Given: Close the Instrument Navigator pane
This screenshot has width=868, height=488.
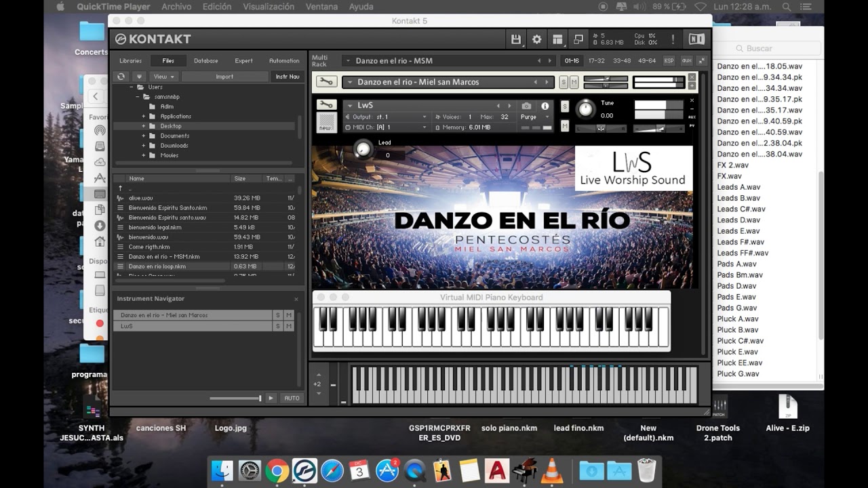Looking at the screenshot, I should [x=296, y=299].
